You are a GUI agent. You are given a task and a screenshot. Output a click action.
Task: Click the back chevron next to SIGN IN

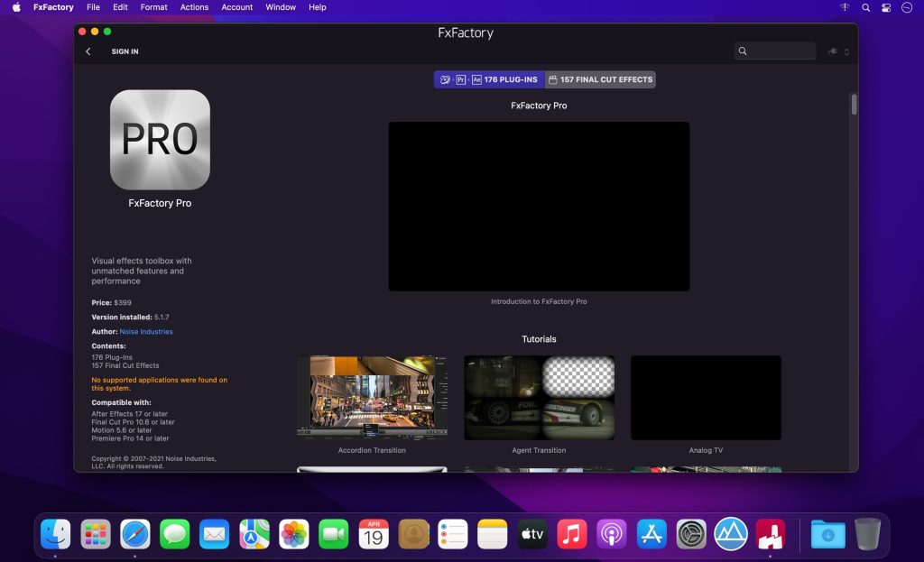click(88, 51)
